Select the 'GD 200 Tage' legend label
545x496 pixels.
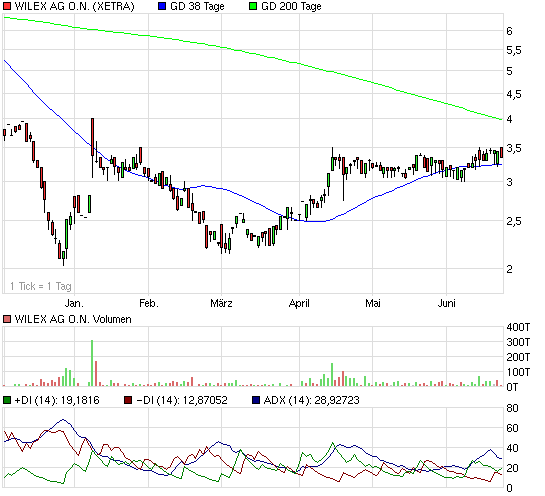point(291,6)
